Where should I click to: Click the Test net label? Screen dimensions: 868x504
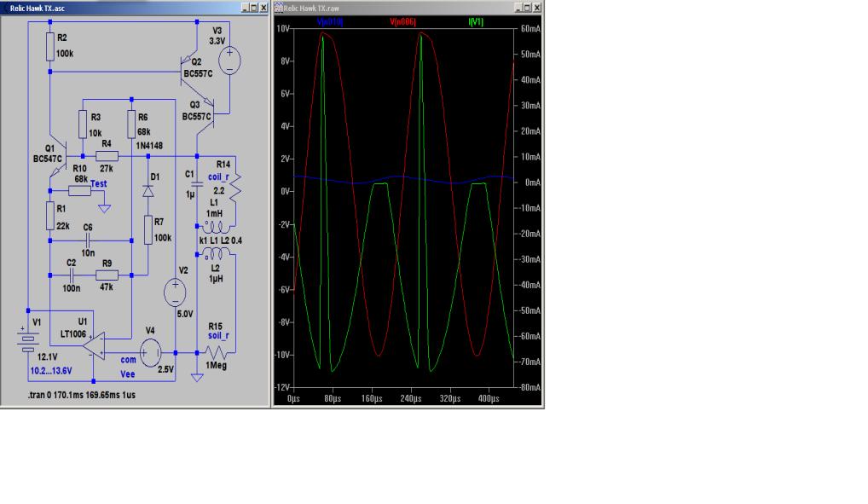98,183
